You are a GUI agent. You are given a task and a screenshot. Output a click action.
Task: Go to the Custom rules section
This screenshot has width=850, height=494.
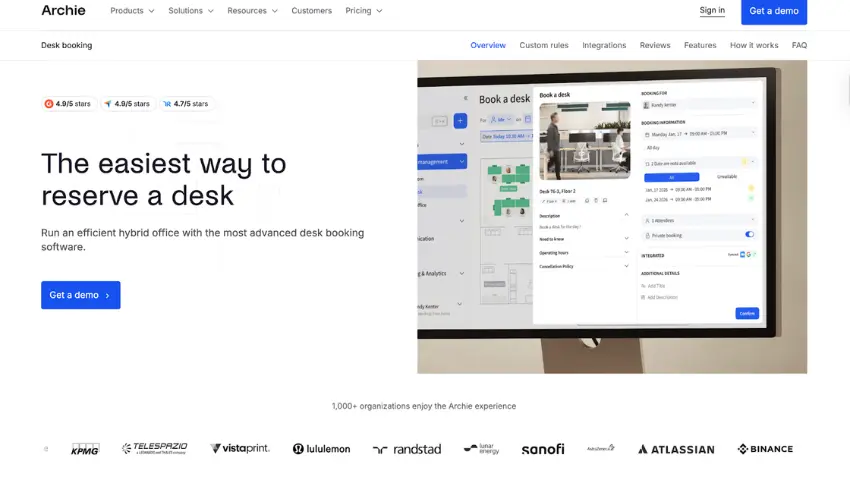tap(544, 46)
